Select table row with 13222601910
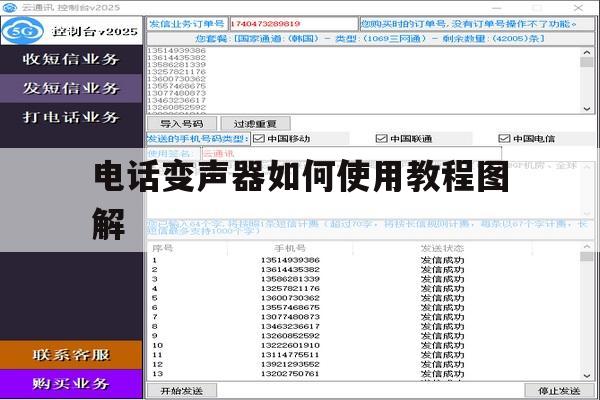Image resolution: width=600 pixels, height=400 pixels. [x=364, y=345]
